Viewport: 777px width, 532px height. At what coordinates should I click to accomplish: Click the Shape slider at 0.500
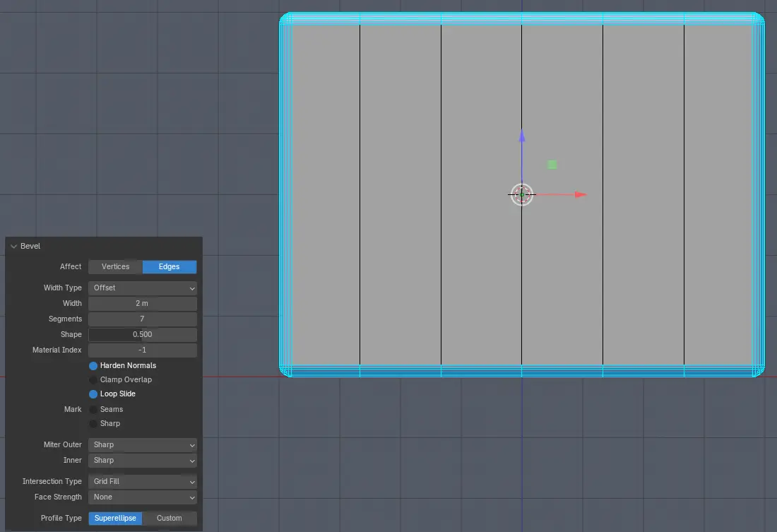click(142, 335)
